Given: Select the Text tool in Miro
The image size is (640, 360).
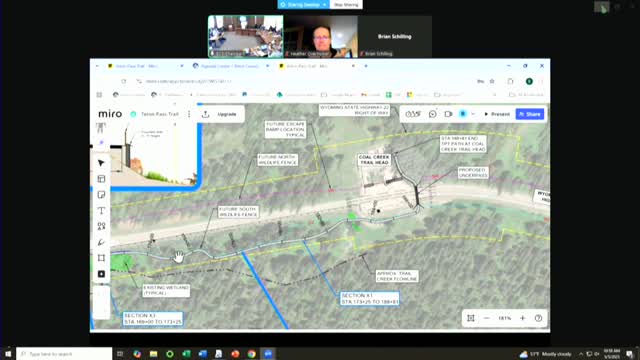Looking at the screenshot, I should click(101, 211).
